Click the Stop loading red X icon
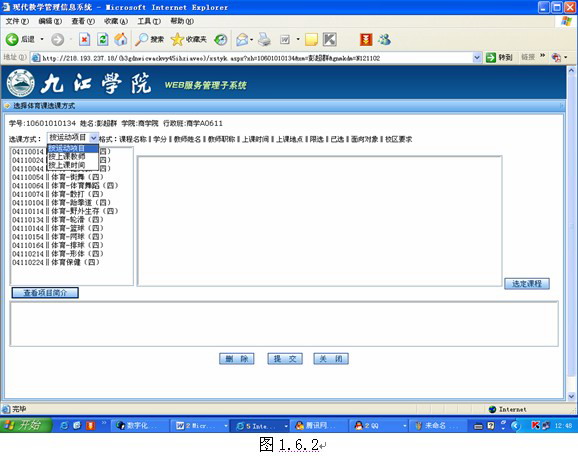 [x=84, y=39]
